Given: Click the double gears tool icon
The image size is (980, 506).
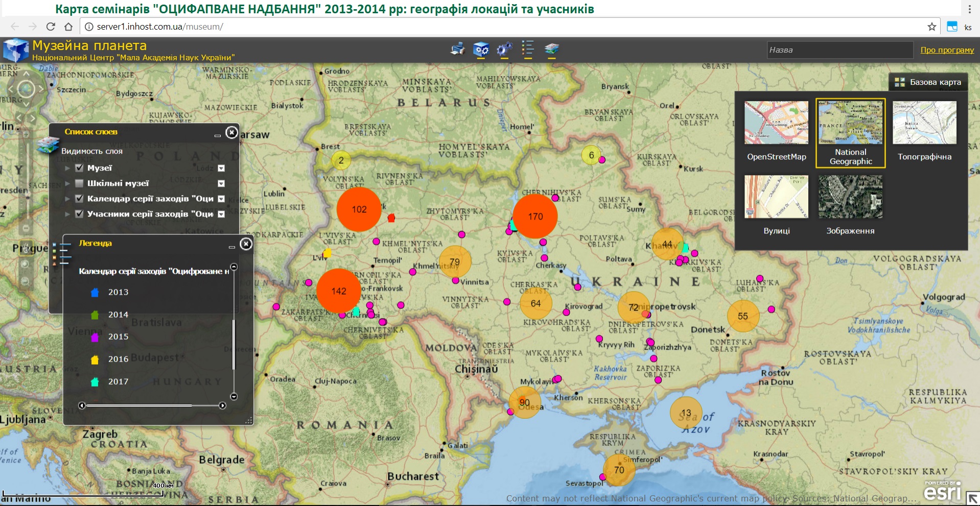Looking at the screenshot, I should (504, 49).
